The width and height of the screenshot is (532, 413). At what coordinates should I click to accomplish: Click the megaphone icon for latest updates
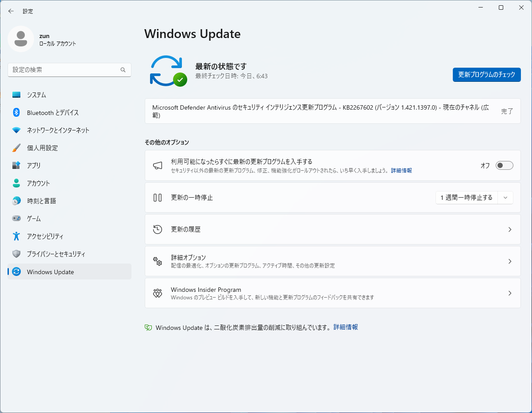158,165
